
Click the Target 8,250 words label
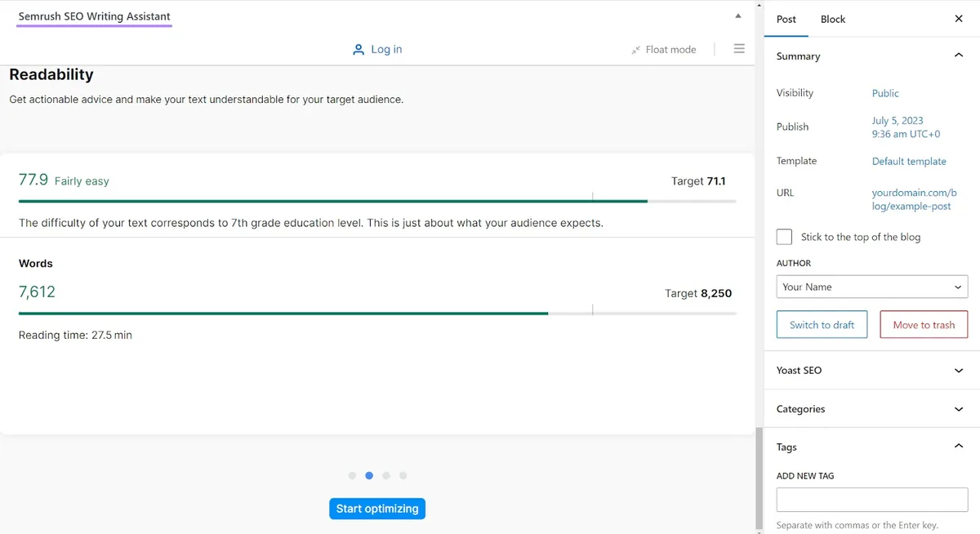[x=698, y=293]
